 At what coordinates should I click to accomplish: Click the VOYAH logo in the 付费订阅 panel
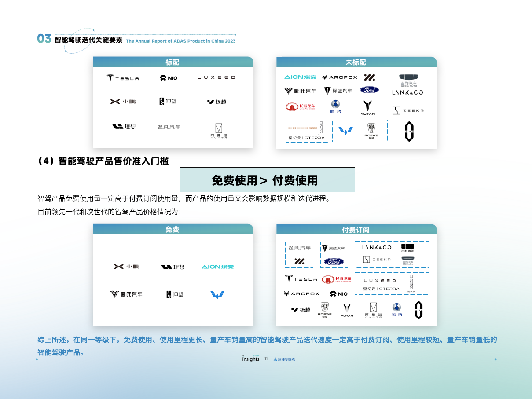[x=347, y=310]
